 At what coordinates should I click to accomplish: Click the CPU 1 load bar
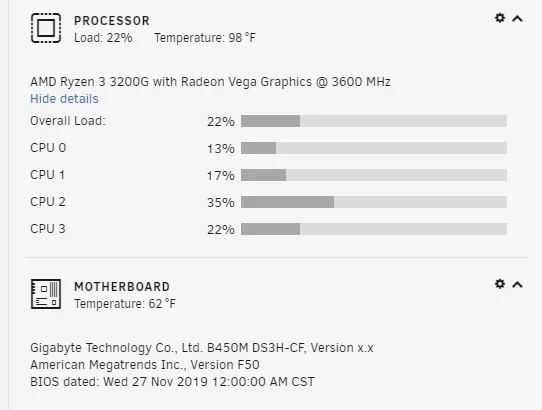(374, 175)
